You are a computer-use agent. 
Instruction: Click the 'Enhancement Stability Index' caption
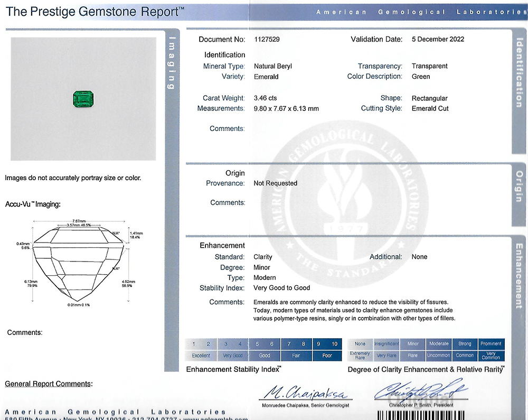tap(234, 369)
